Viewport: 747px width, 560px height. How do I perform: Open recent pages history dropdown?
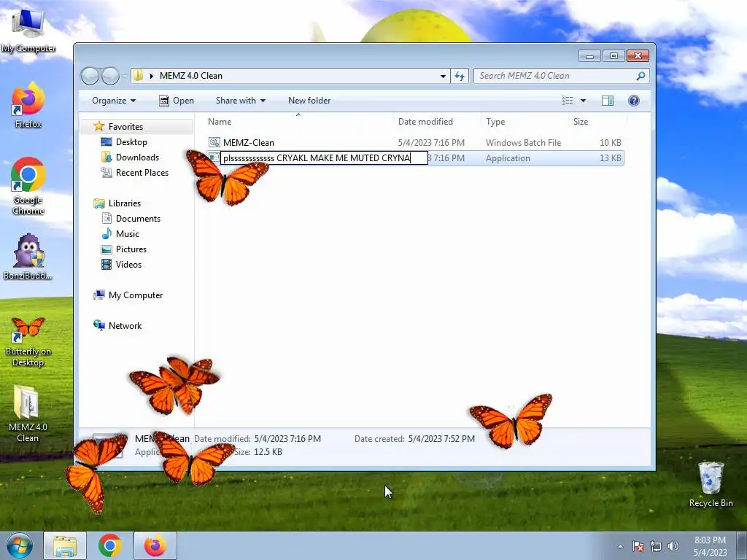coord(125,76)
